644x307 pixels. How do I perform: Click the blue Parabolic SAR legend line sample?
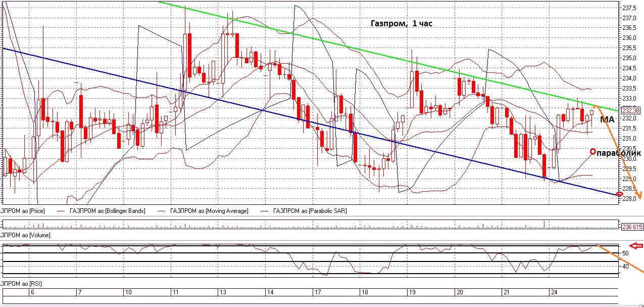click(264, 210)
